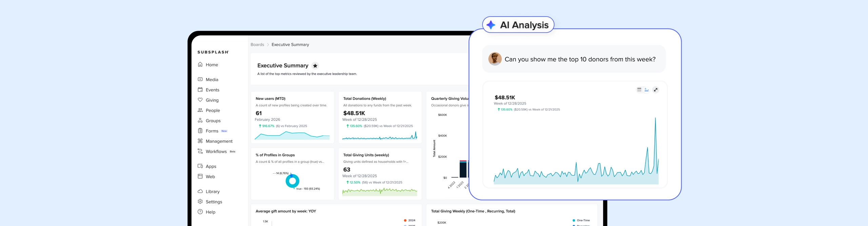Click the Executive Summary breadcrumb
868x226 pixels.
290,45
